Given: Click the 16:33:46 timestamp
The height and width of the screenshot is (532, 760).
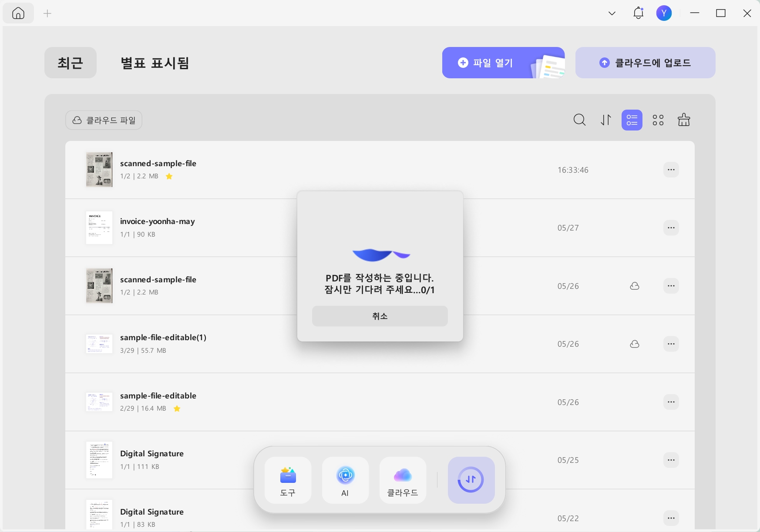Looking at the screenshot, I should [573, 170].
